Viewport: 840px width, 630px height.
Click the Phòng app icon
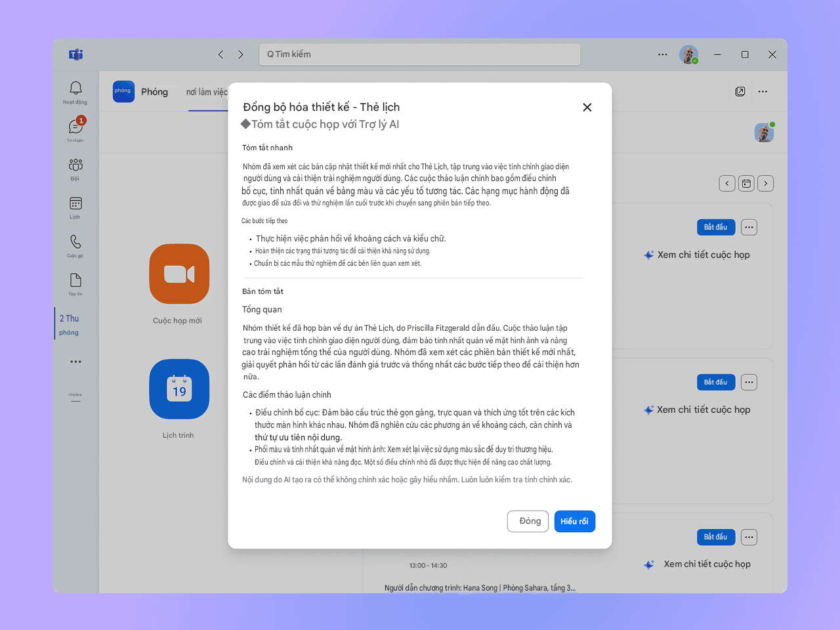[123, 91]
